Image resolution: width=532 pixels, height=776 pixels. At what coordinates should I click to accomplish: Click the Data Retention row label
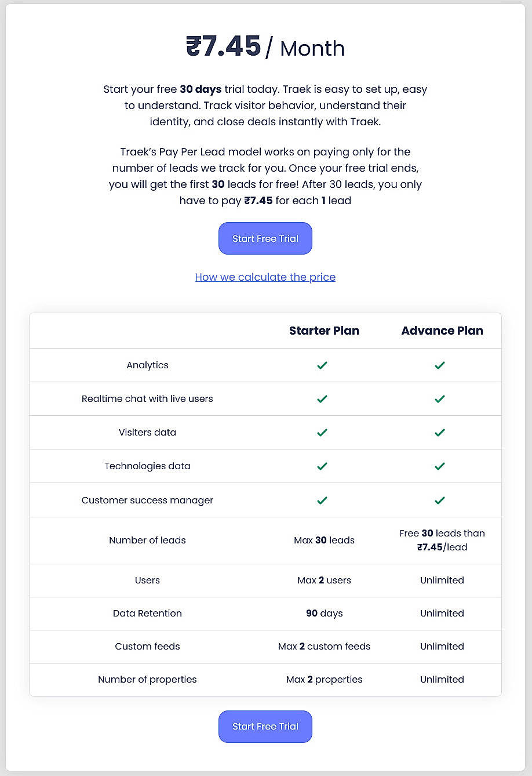click(147, 613)
